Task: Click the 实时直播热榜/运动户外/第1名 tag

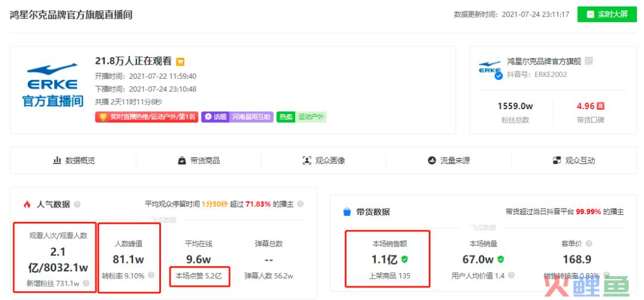Action: point(147,117)
